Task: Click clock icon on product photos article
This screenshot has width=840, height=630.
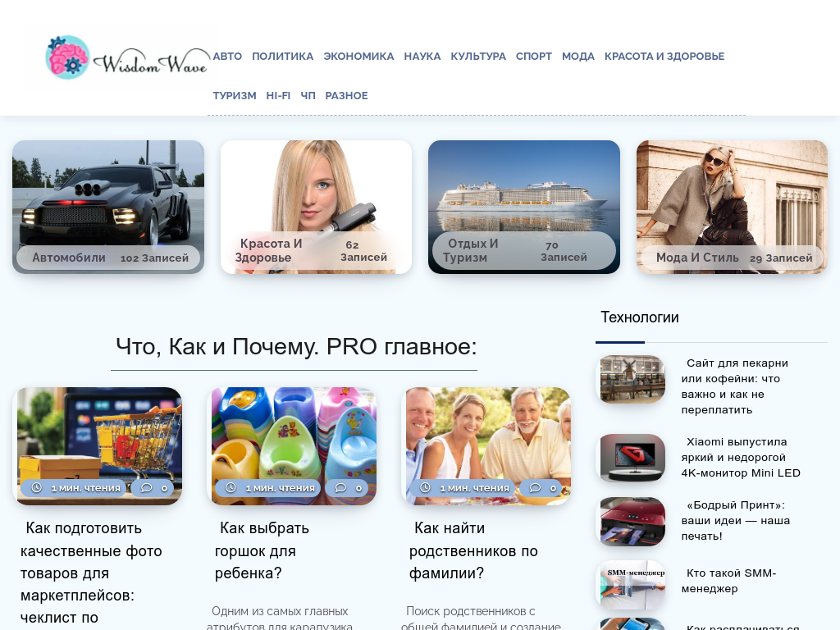Action: (x=36, y=487)
